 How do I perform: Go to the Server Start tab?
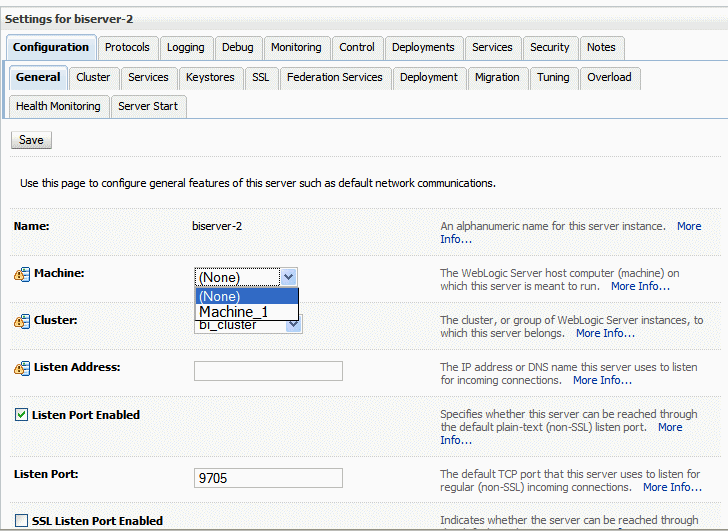(148, 106)
